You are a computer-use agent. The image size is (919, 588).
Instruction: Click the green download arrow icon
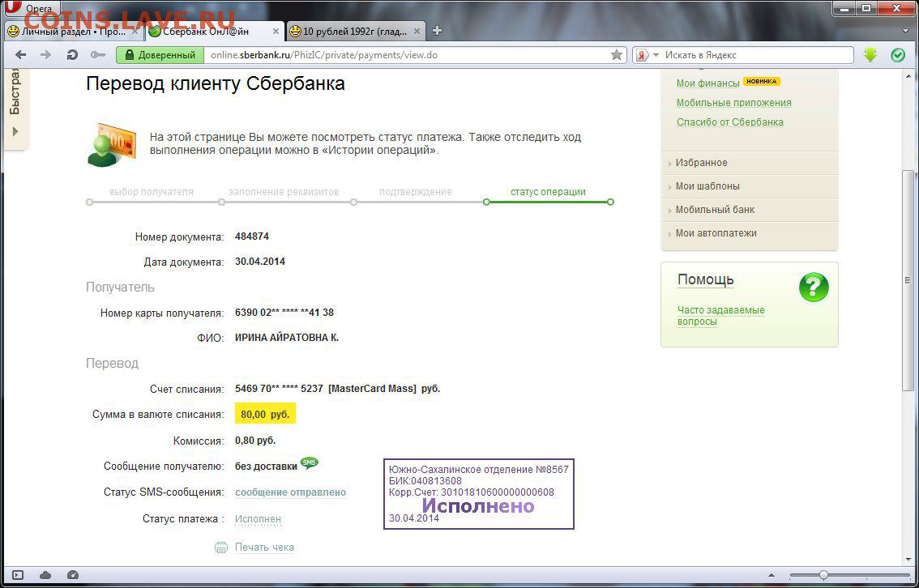click(x=870, y=55)
